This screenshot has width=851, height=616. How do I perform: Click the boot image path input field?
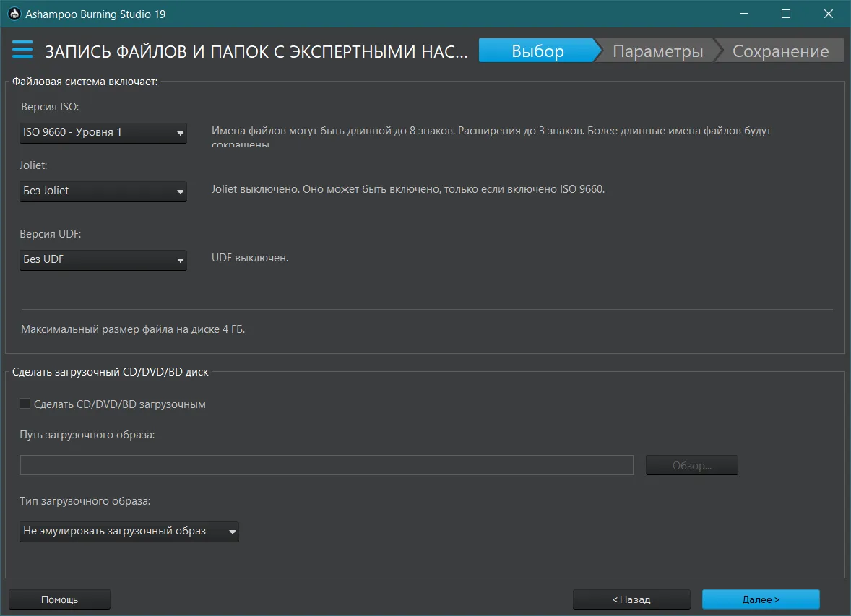click(x=327, y=465)
